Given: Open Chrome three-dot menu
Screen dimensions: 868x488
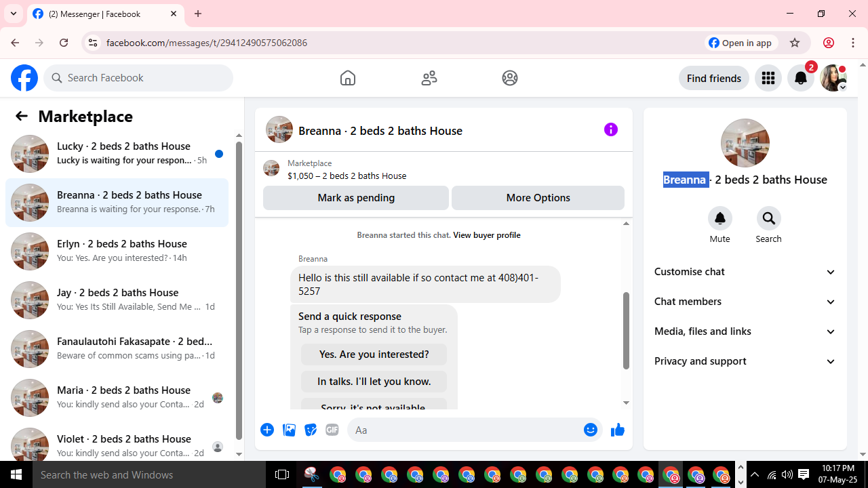Looking at the screenshot, I should pyautogui.click(x=853, y=43).
